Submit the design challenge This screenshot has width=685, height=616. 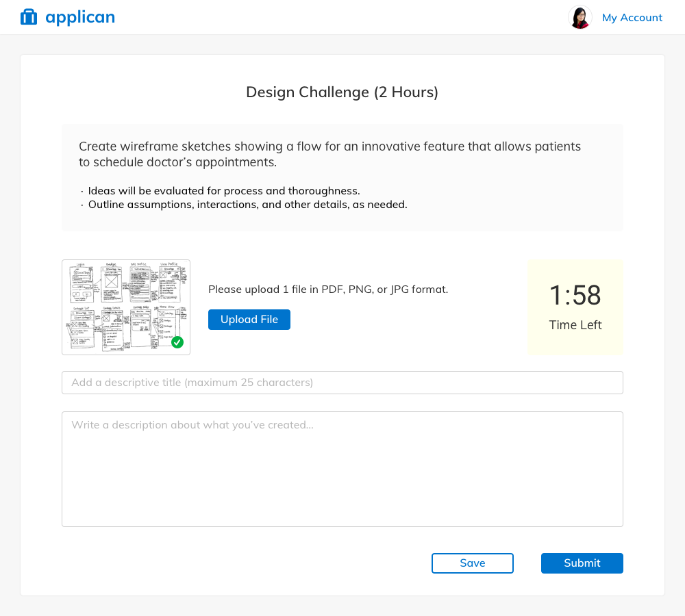pos(582,563)
